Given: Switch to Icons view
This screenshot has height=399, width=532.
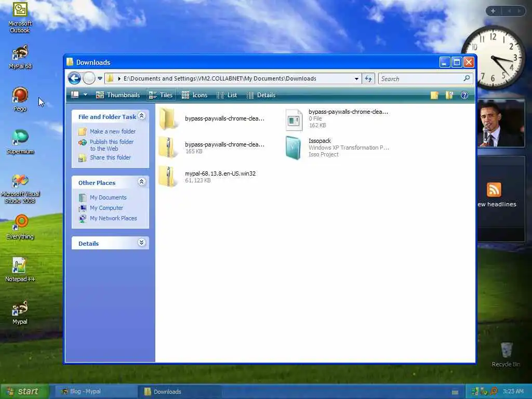Looking at the screenshot, I should (x=194, y=95).
